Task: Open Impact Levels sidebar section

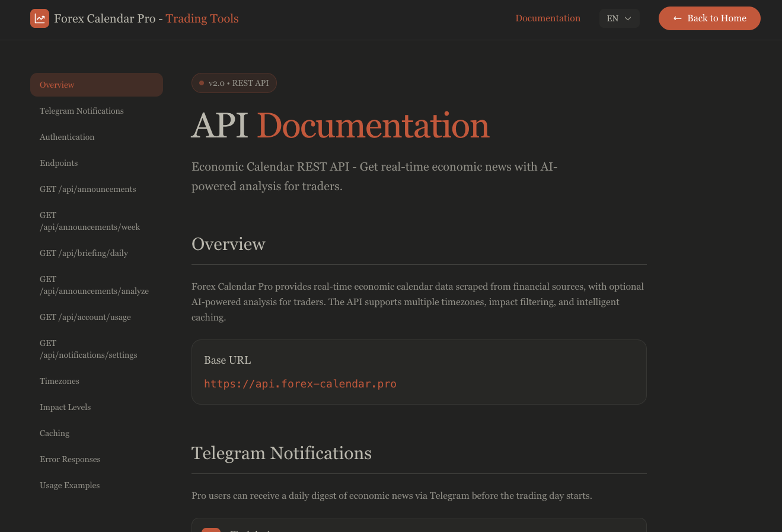Action: point(97,407)
